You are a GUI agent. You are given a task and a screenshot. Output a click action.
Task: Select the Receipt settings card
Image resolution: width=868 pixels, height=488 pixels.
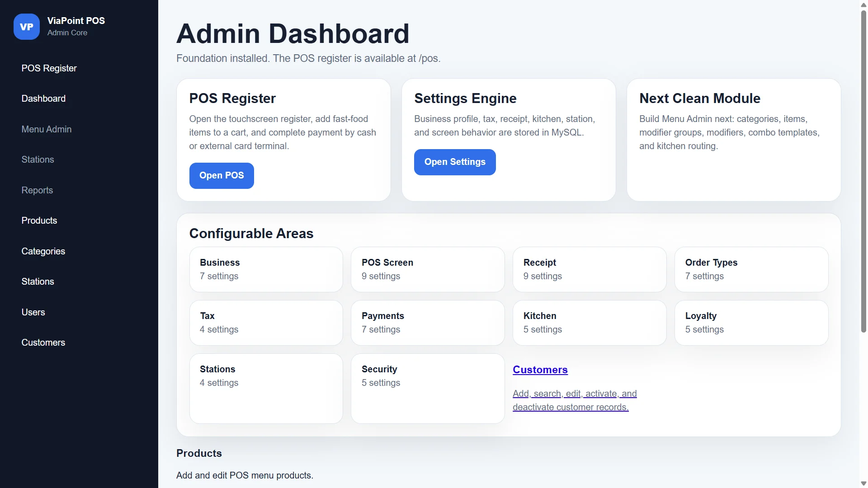(x=590, y=269)
